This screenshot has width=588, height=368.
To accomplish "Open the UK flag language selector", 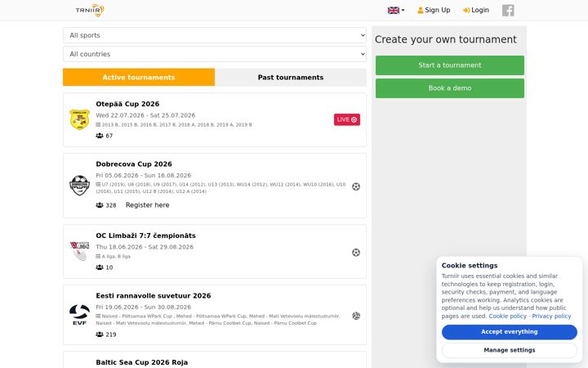I will coord(396,10).
